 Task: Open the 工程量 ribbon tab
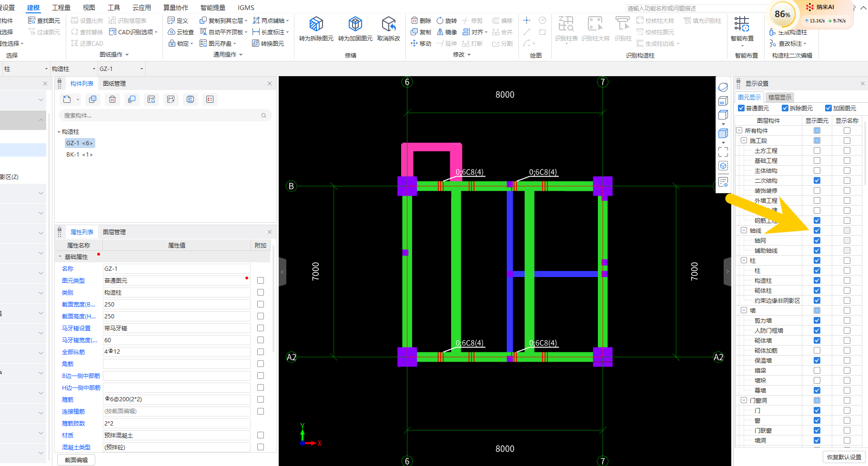point(61,8)
